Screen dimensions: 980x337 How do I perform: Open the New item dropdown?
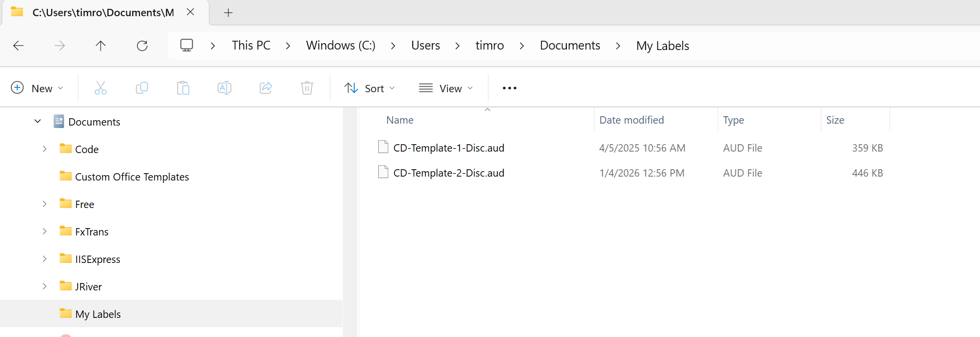pyautogui.click(x=37, y=88)
